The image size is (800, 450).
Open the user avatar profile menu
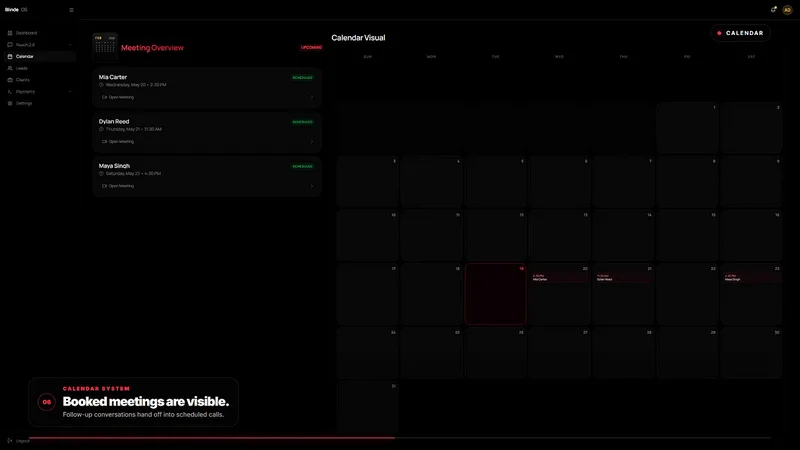point(787,10)
